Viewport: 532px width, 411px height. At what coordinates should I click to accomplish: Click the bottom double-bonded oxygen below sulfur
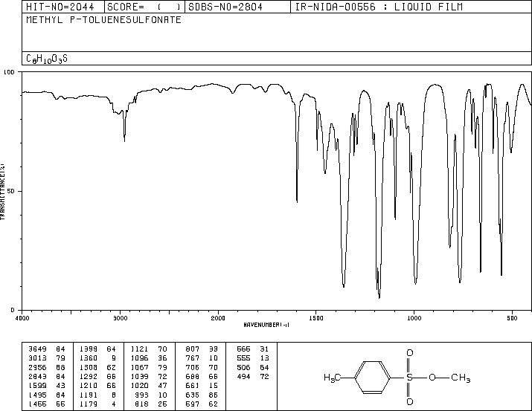point(409,402)
